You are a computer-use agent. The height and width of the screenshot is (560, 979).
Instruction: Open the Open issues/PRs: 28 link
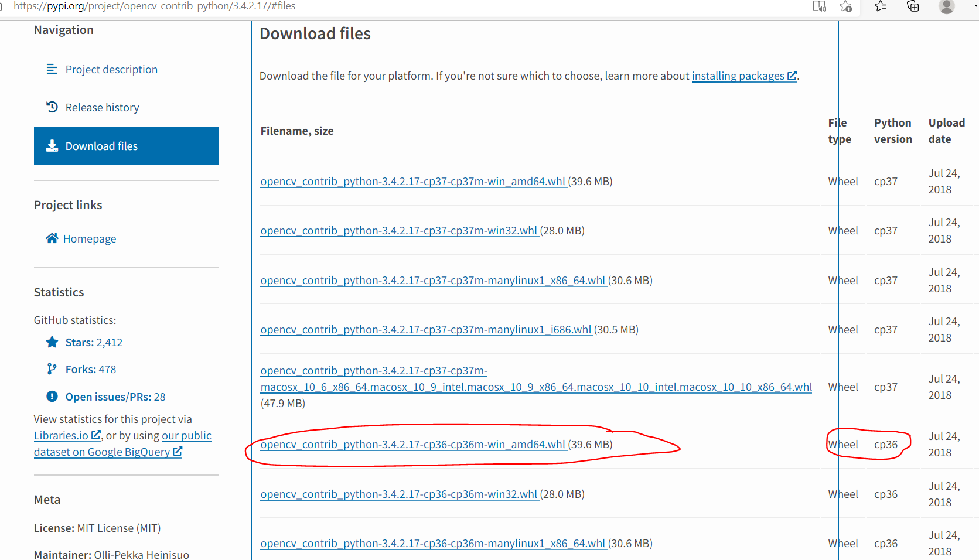pyautogui.click(x=115, y=397)
